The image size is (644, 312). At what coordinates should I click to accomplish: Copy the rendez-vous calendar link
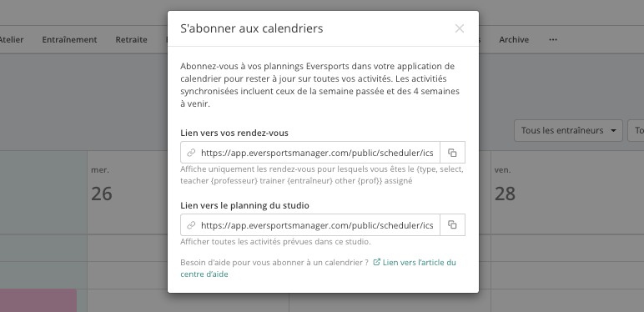(452, 153)
